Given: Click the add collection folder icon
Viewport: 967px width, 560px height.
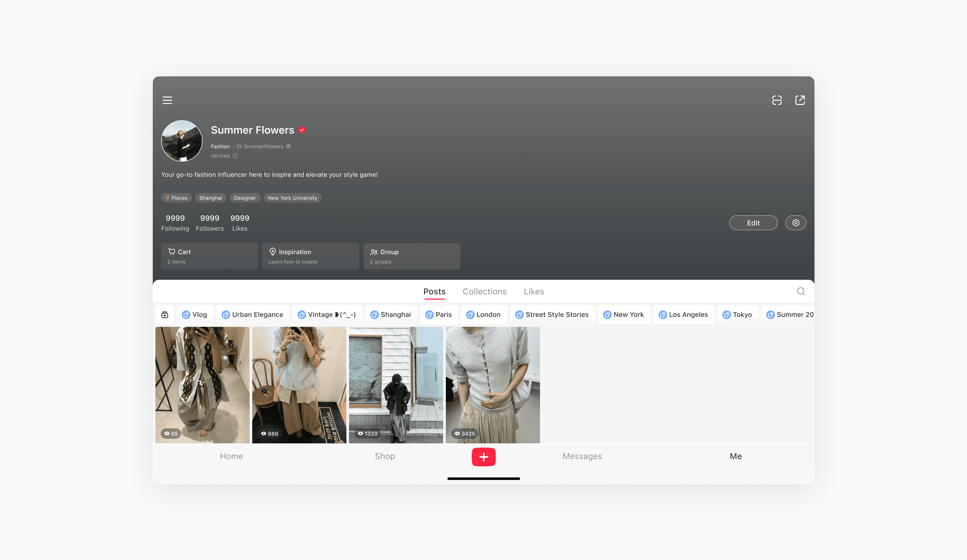Looking at the screenshot, I should tap(165, 315).
